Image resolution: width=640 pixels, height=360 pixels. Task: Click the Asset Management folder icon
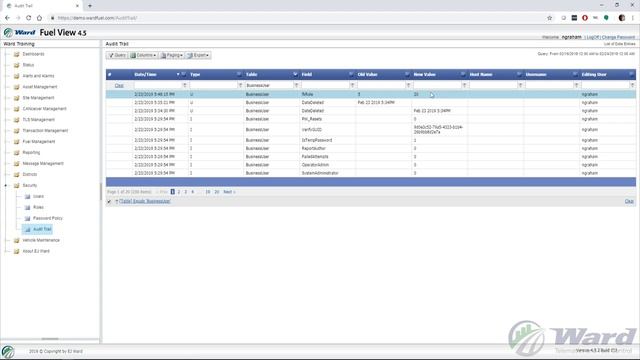[x=17, y=87]
